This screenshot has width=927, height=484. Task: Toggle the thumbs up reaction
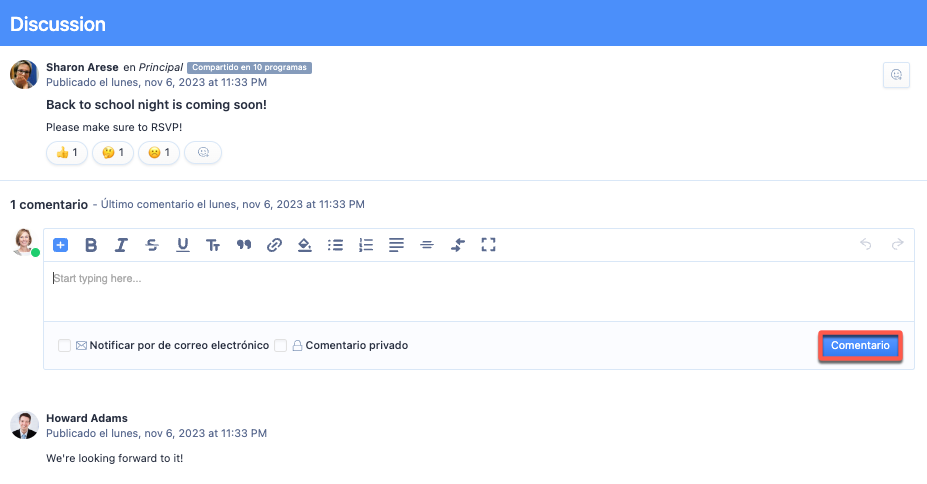67,153
